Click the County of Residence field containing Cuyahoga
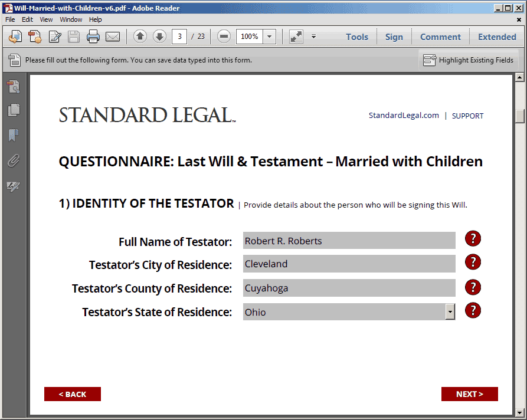The height and width of the screenshot is (420, 527). tap(349, 288)
